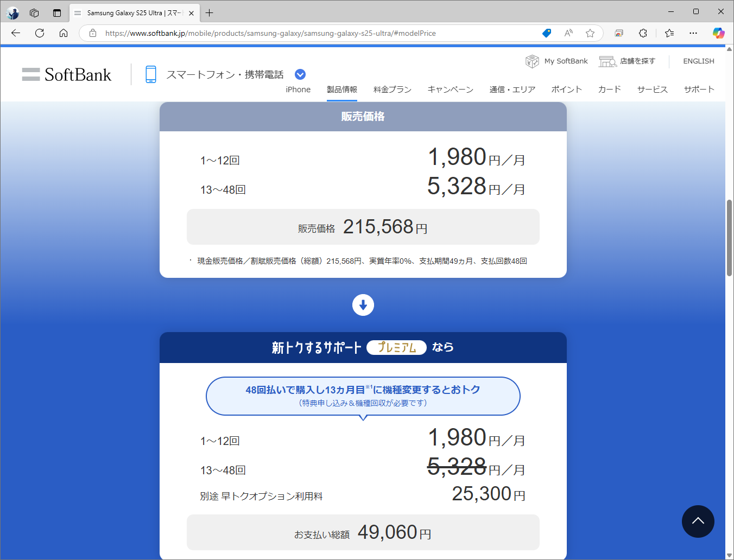734x560 pixels.
Task: Click the browser home icon
Action: pyautogui.click(x=64, y=33)
